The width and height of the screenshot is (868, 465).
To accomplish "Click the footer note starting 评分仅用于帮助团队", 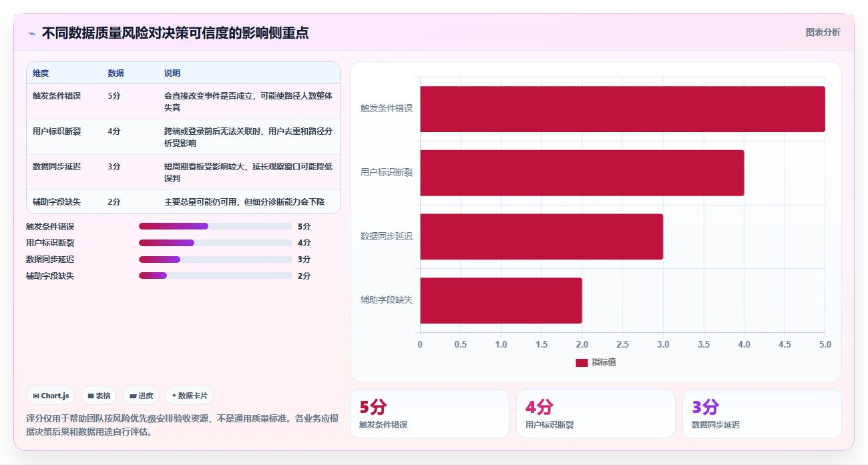I will coord(182,425).
